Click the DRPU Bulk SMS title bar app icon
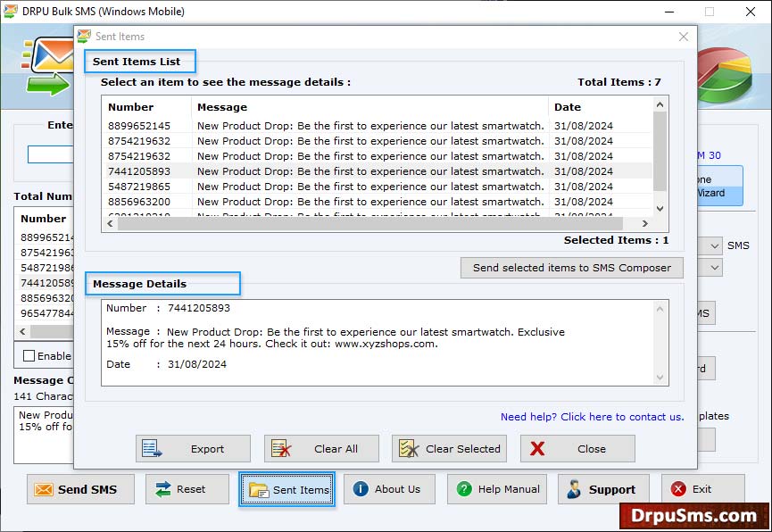 (11, 12)
